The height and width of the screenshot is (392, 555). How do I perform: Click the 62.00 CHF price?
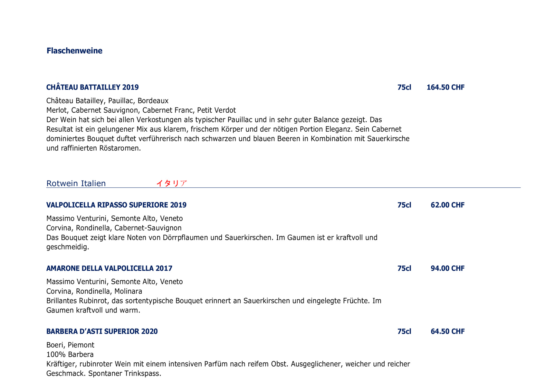point(447,205)
